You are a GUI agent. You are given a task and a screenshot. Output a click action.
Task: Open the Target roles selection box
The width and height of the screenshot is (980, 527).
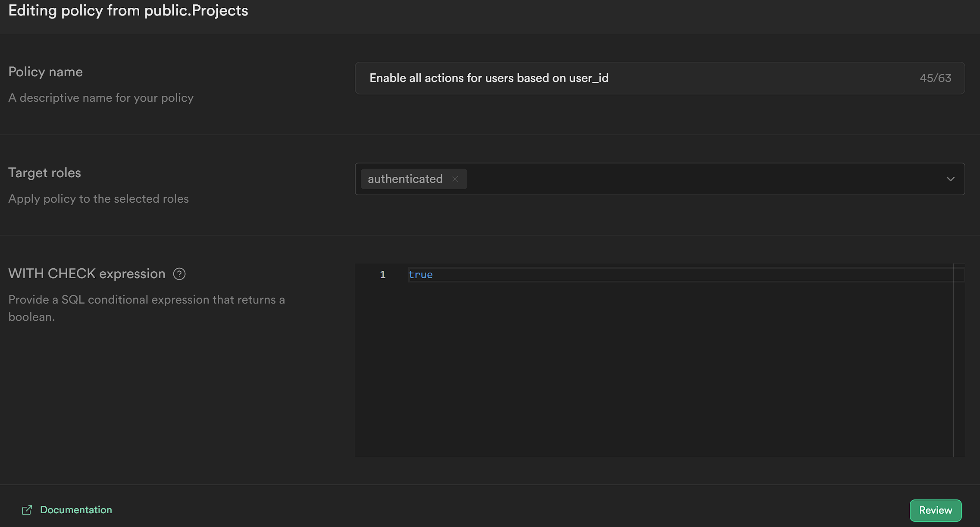690,179
